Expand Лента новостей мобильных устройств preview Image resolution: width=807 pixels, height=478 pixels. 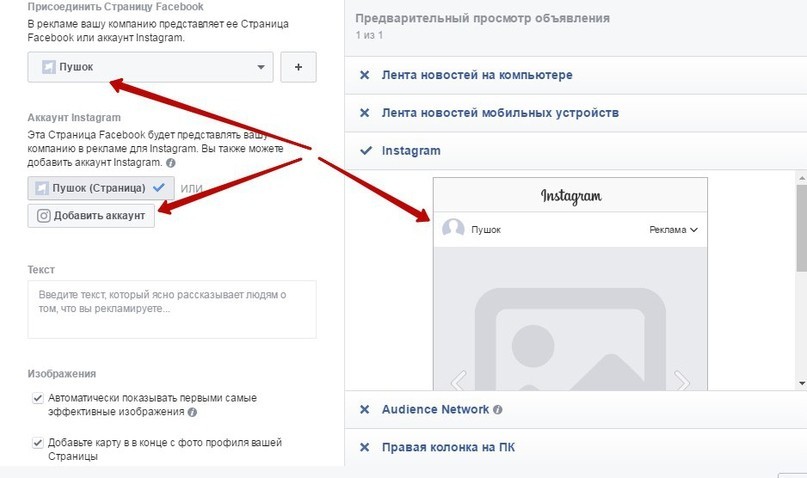coord(575,113)
